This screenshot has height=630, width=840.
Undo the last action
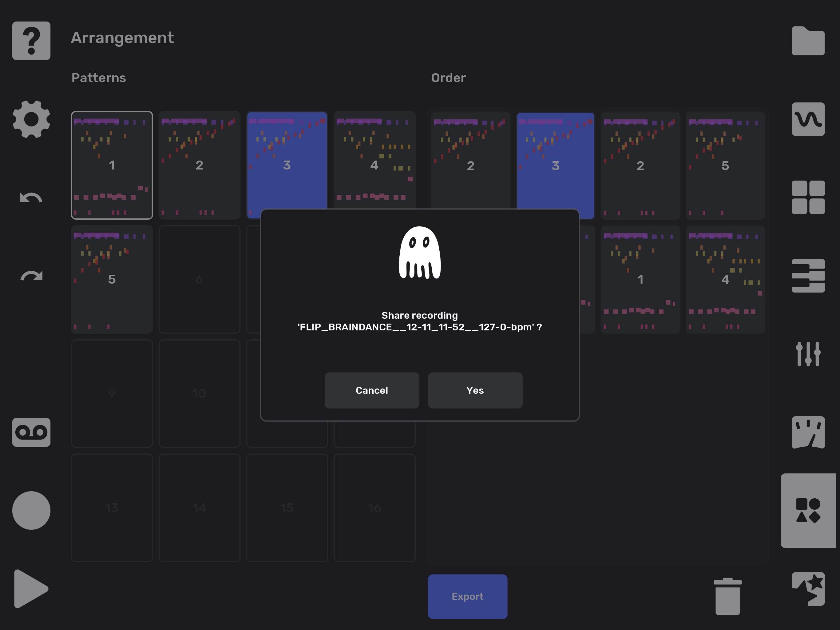point(31,197)
